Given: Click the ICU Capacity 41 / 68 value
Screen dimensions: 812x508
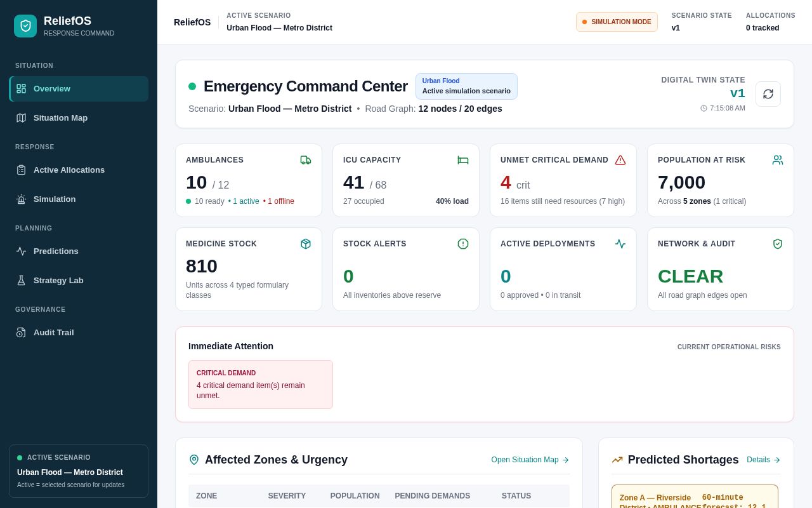Looking at the screenshot, I should pos(365,183).
